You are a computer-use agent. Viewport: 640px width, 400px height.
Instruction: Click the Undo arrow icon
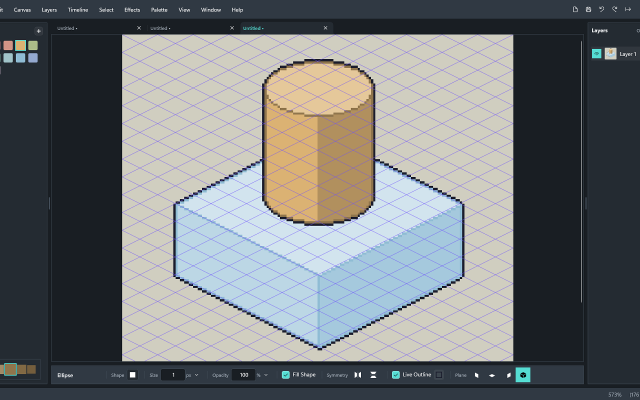[601, 9]
